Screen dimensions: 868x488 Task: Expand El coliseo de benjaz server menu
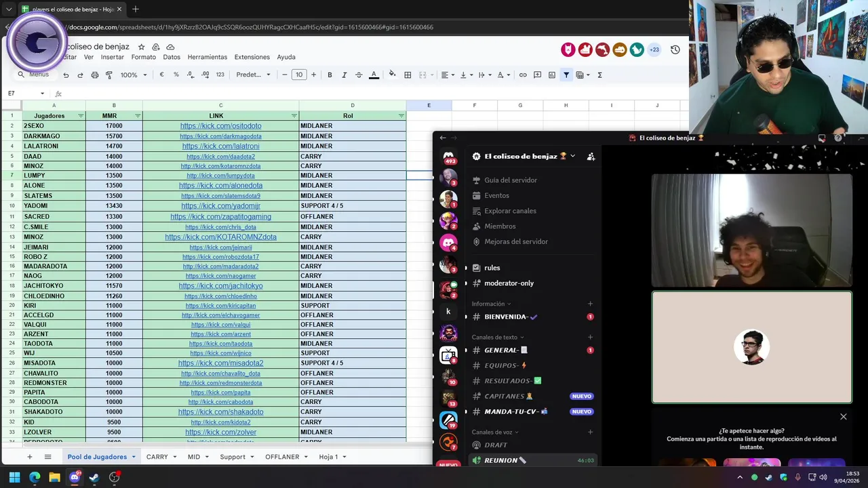(x=572, y=156)
